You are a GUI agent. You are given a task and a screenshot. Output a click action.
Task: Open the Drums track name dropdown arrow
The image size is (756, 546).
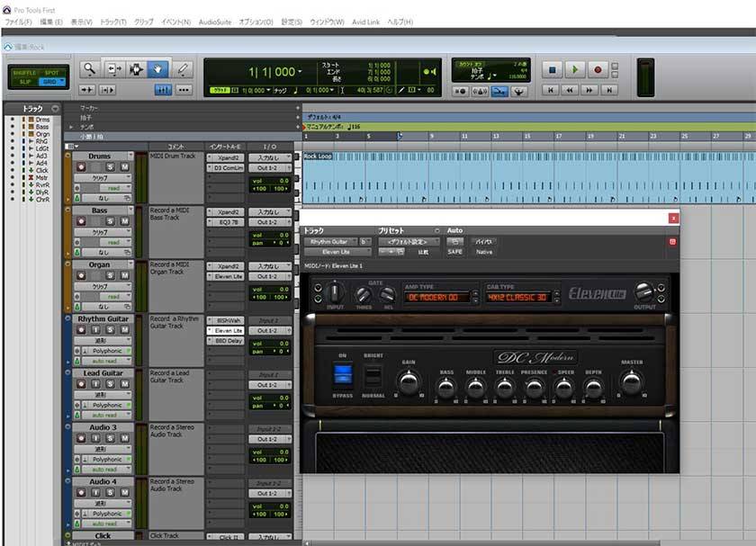tap(130, 156)
